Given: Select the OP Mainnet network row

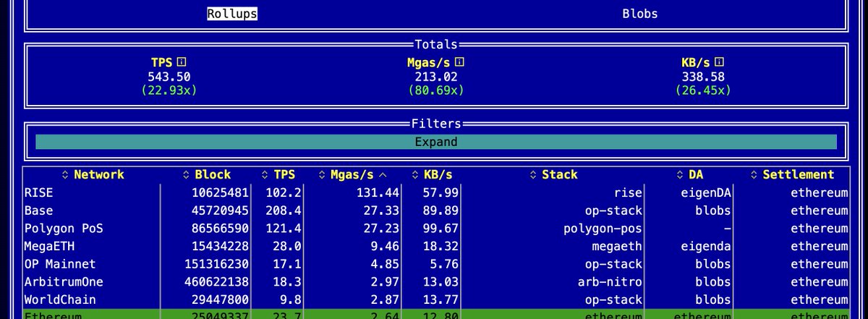Looking at the screenshot, I should [x=435, y=264].
